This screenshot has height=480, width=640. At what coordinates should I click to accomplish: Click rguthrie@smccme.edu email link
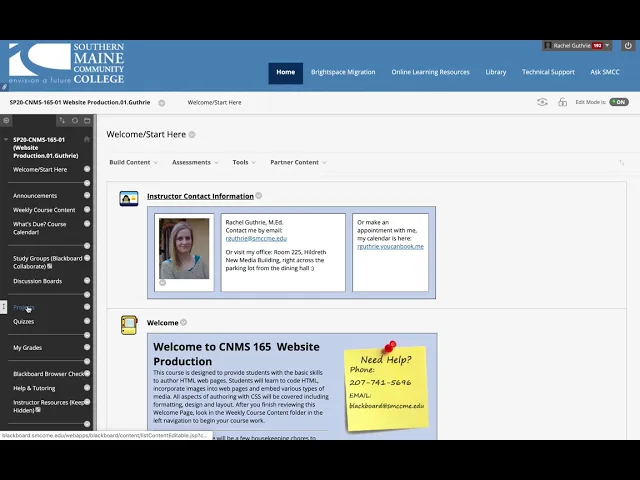point(256,239)
